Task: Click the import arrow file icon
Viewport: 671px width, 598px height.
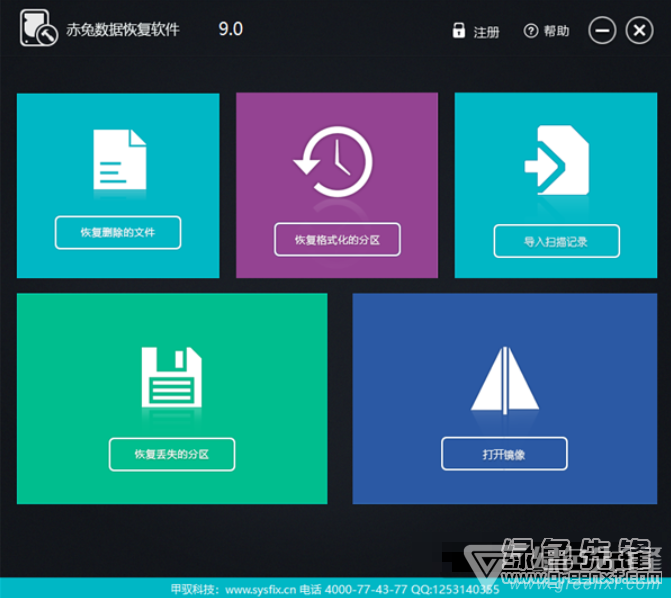Action: pos(555,162)
